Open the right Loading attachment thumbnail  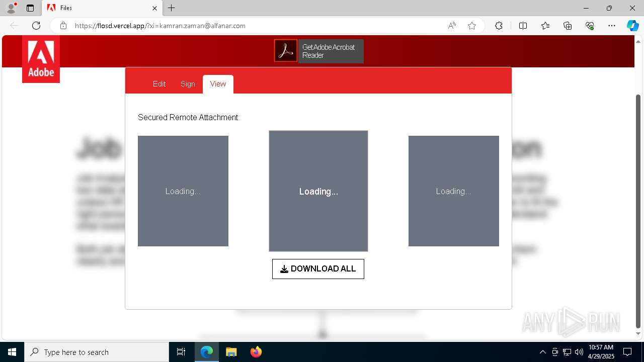point(454,191)
